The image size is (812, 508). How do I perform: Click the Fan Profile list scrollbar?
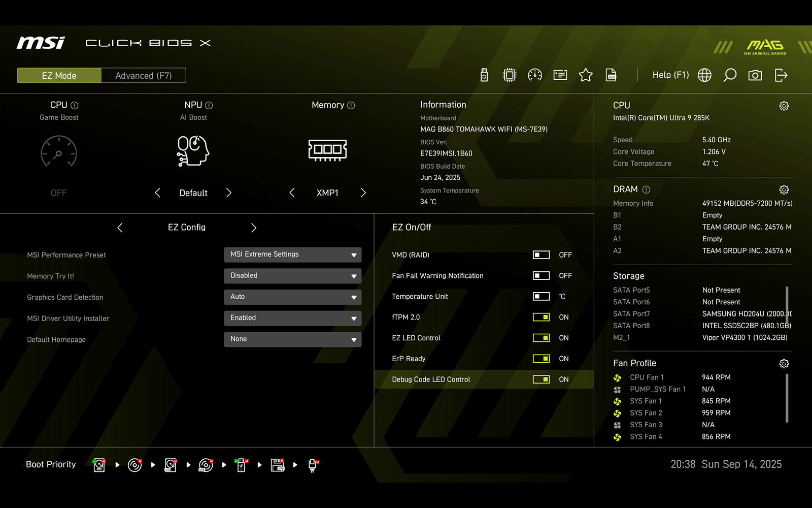(787, 398)
